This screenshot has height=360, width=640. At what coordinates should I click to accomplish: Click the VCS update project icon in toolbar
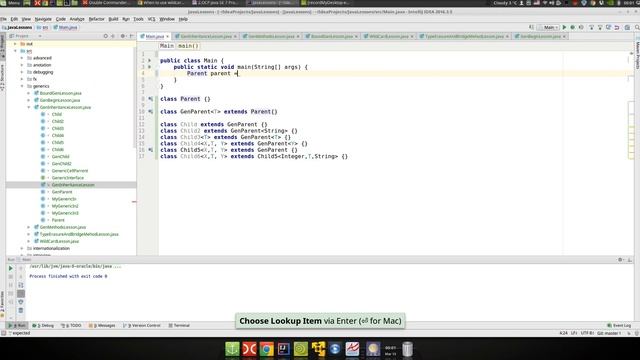pyautogui.click(x=591, y=27)
